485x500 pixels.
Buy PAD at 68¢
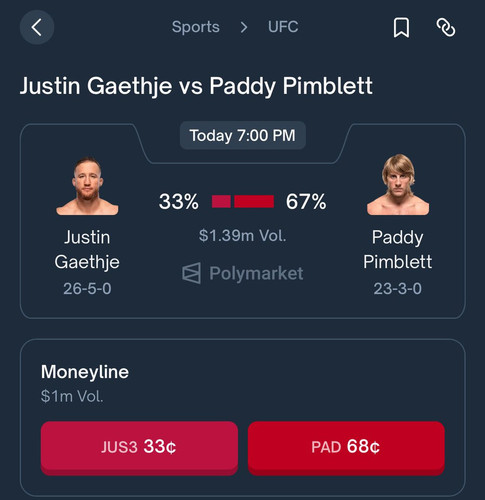346,447
